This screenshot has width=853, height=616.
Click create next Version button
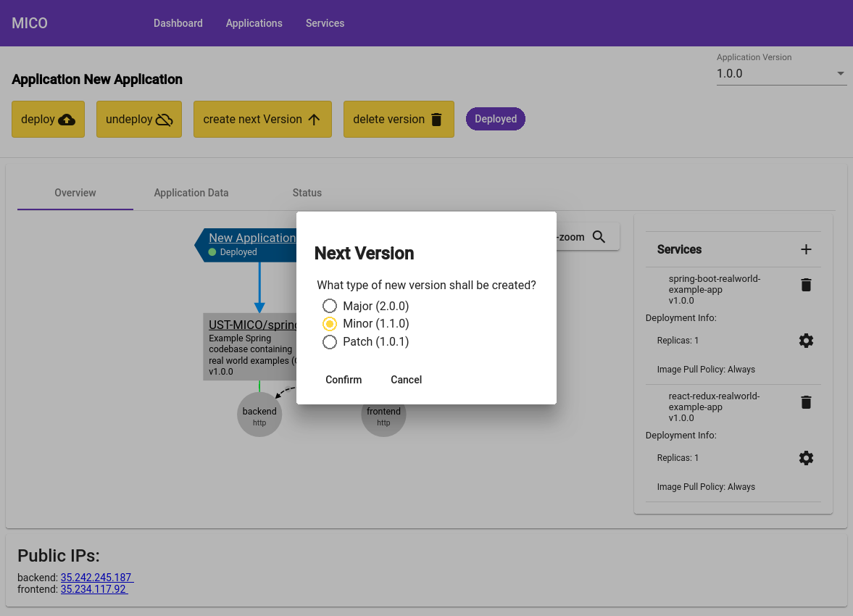click(262, 119)
